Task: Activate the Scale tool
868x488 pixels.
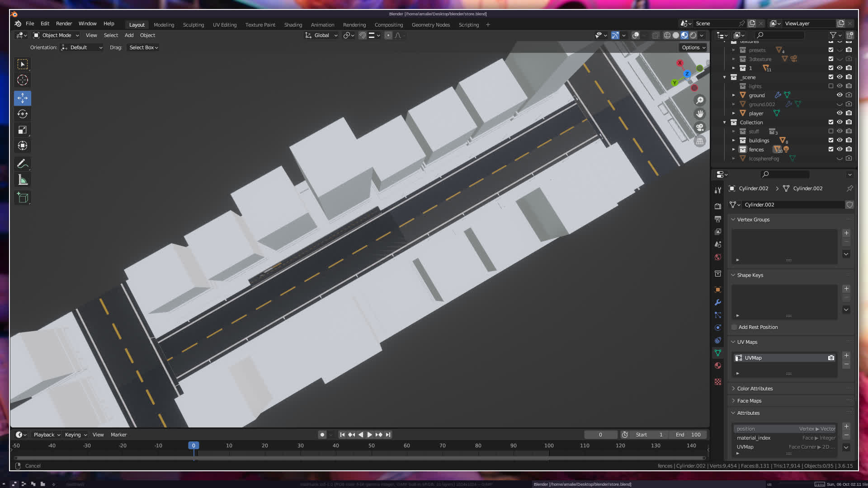Action: 22,130
